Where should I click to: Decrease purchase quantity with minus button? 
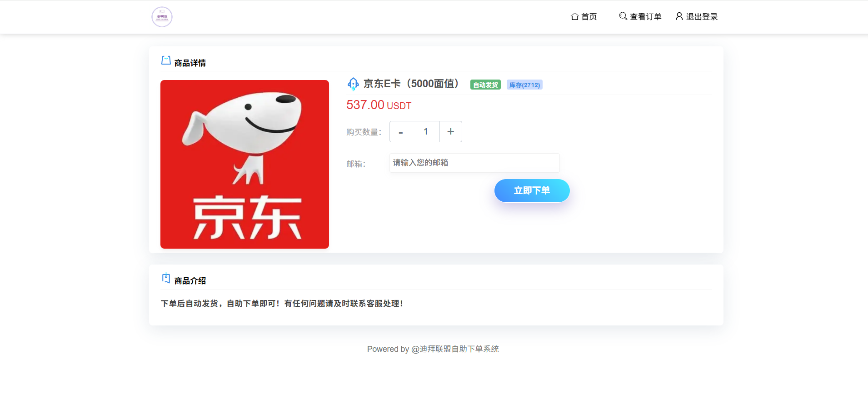click(401, 132)
